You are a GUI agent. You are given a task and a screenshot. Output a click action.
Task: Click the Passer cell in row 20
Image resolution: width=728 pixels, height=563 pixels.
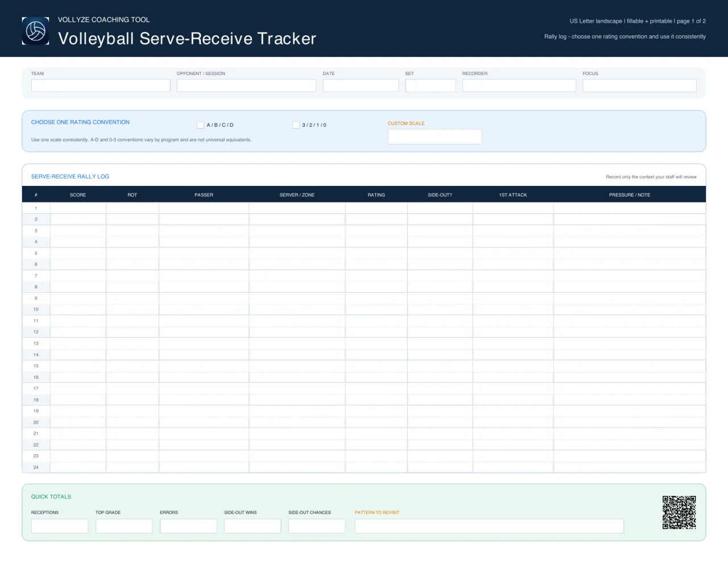tap(204, 422)
